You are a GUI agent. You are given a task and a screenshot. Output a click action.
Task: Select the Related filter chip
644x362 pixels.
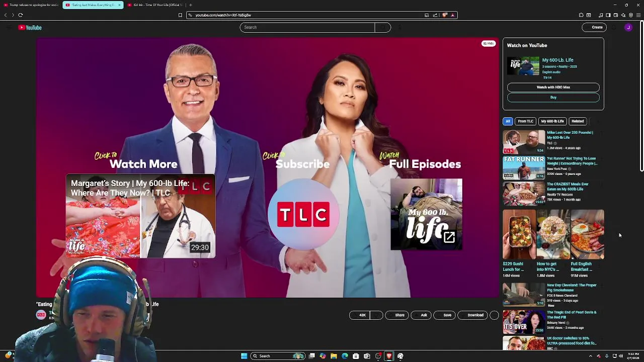tap(578, 121)
